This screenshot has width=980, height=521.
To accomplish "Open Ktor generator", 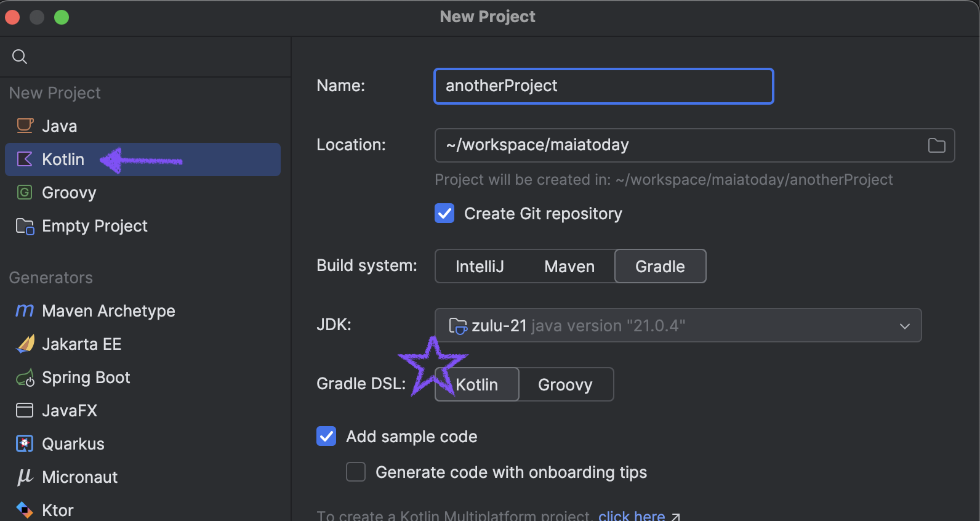I will [143, 510].
